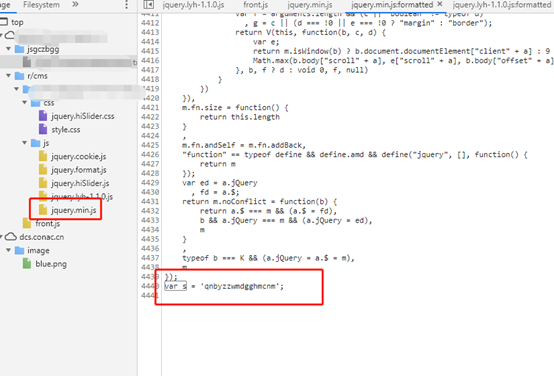Click the green blue.png file icon
Viewport: 554px width, 376px height.
pyautogui.click(x=27, y=264)
